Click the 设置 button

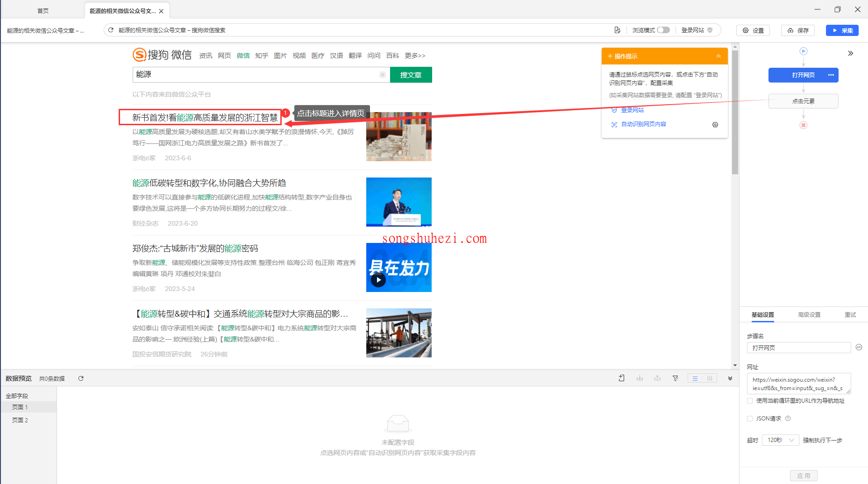(753, 30)
